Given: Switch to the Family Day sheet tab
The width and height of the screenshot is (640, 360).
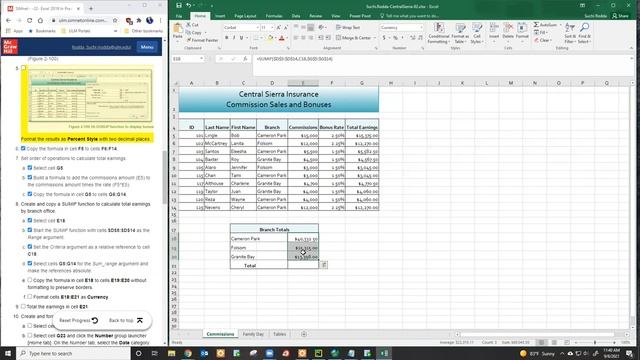Looking at the screenshot, I should [253, 334].
